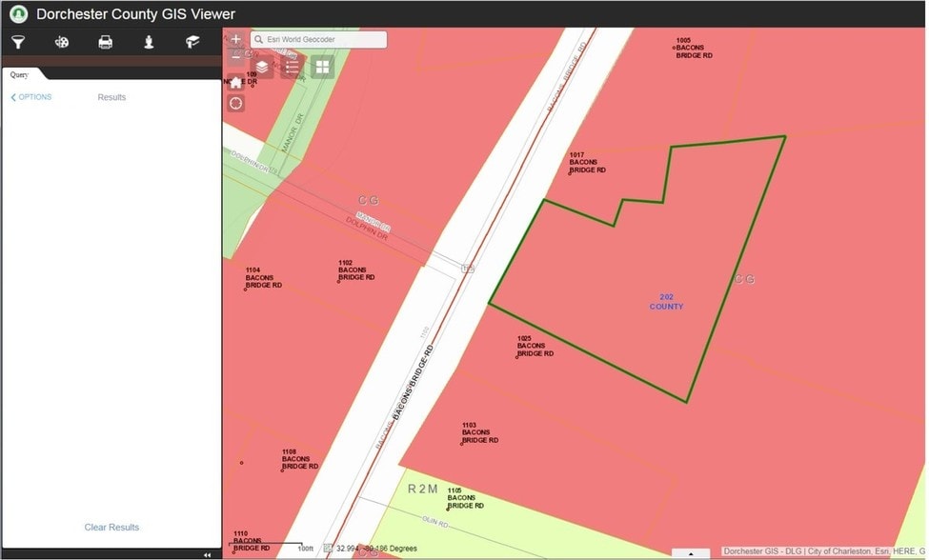Zoom in with the plus button

point(235,39)
